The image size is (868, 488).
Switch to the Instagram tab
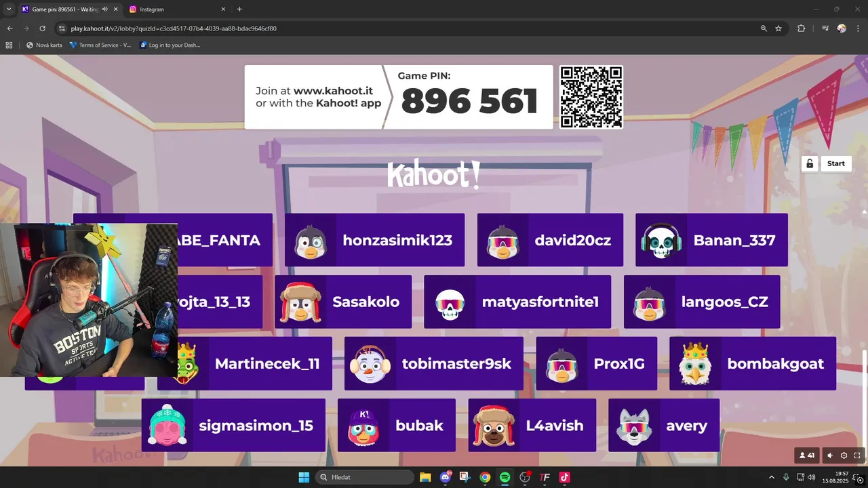click(176, 9)
